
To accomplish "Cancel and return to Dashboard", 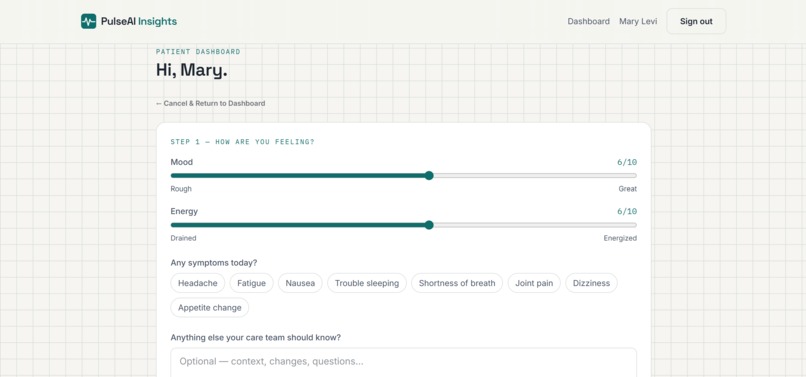I will click(210, 103).
